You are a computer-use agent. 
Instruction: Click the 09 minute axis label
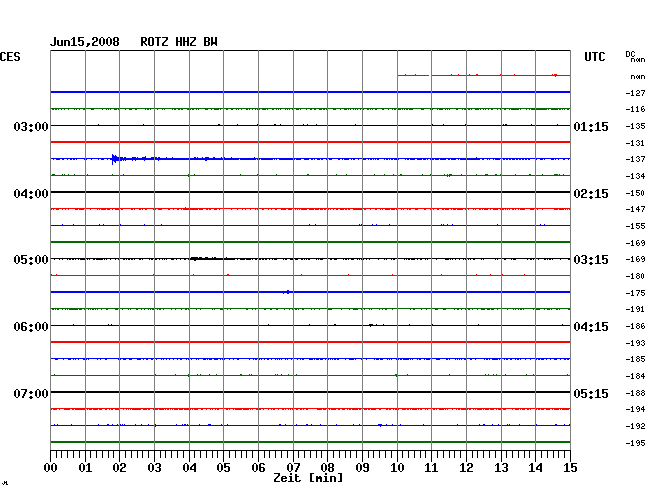(362, 468)
